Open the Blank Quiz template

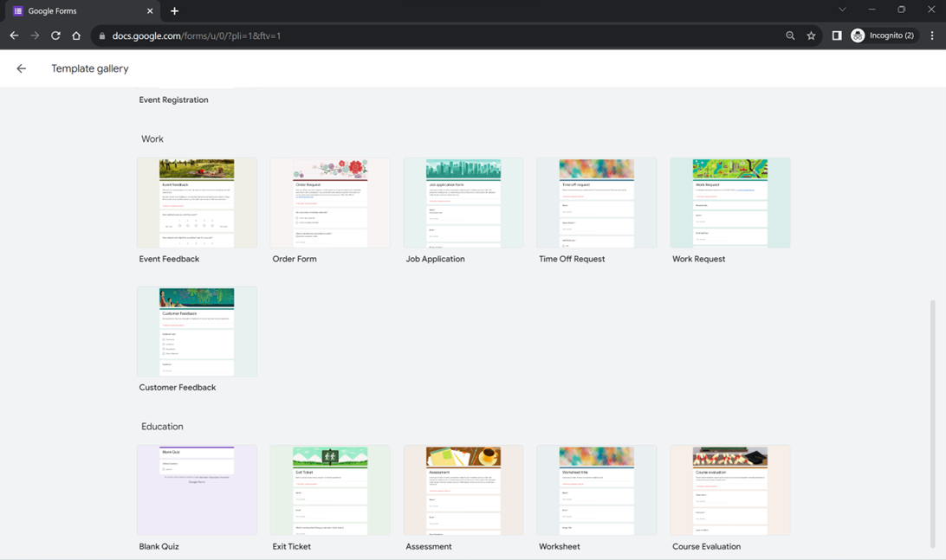197,490
